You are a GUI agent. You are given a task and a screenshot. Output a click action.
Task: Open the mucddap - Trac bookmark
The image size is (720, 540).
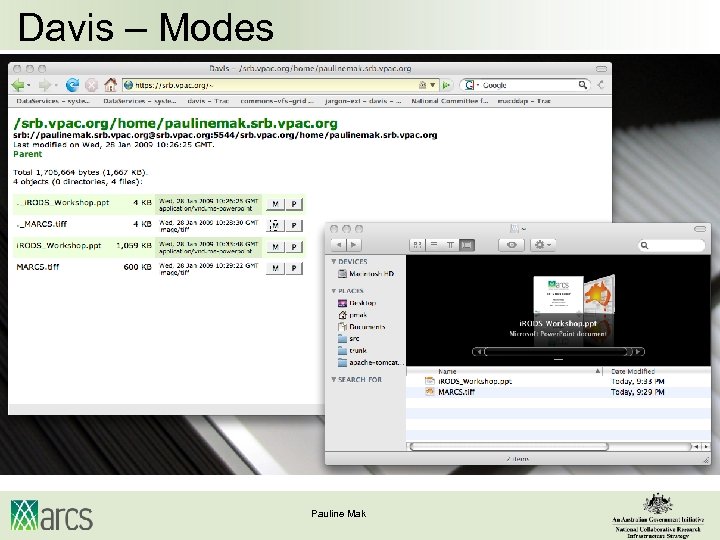(x=524, y=101)
